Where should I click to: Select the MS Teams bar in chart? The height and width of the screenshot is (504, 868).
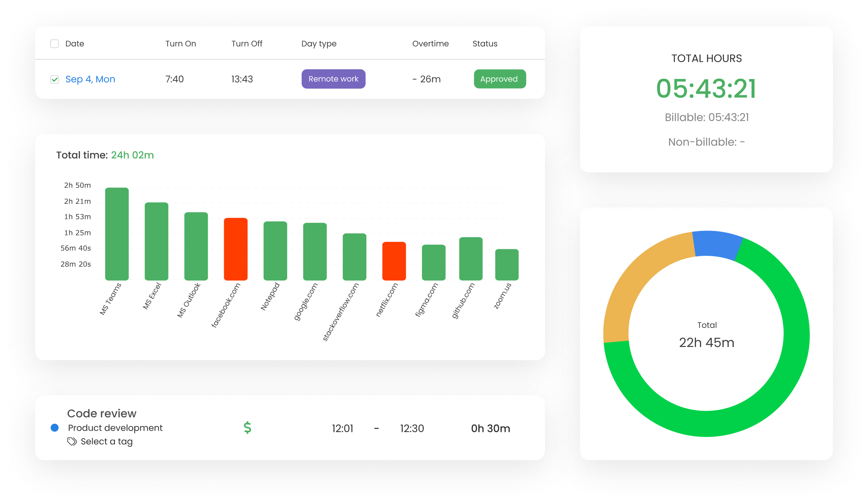pyautogui.click(x=117, y=234)
